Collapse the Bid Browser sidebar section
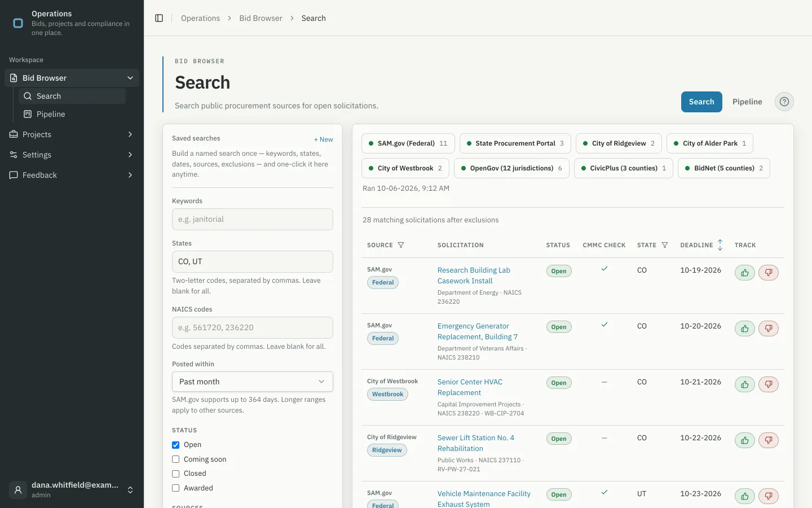812x508 pixels. pyautogui.click(x=72, y=78)
